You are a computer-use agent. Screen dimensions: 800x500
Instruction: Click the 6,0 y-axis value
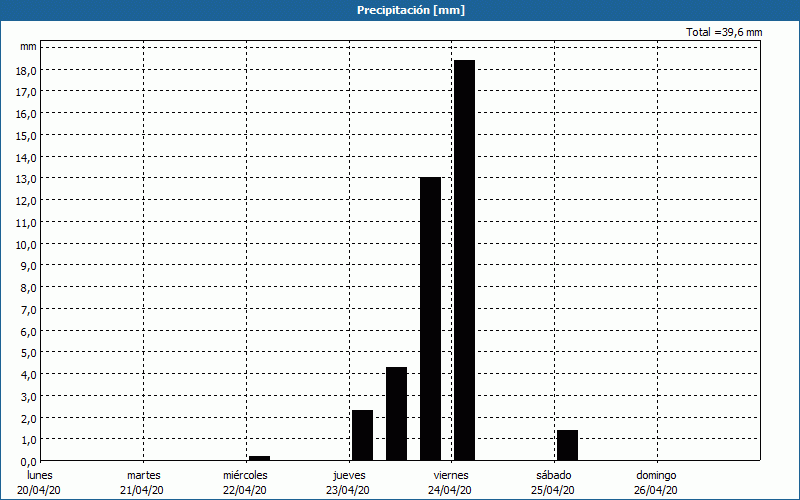click(29, 332)
